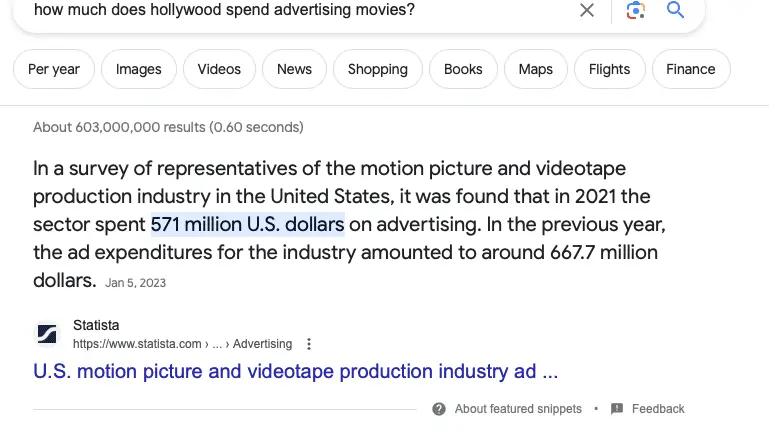Image resolution: width=769 pixels, height=443 pixels.
Task: Open the U.S. motion picture Statista result link
Action: coord(295,372)
